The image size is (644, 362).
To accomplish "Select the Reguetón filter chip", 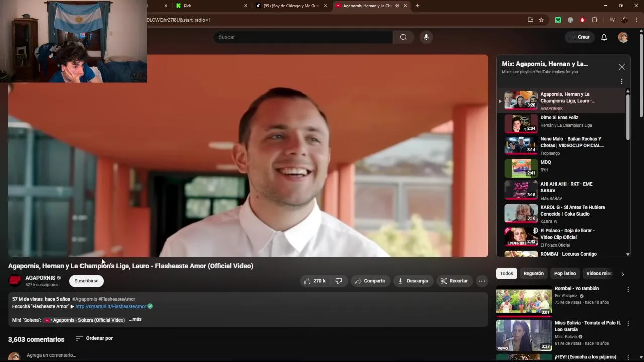I will pos(533,274).
